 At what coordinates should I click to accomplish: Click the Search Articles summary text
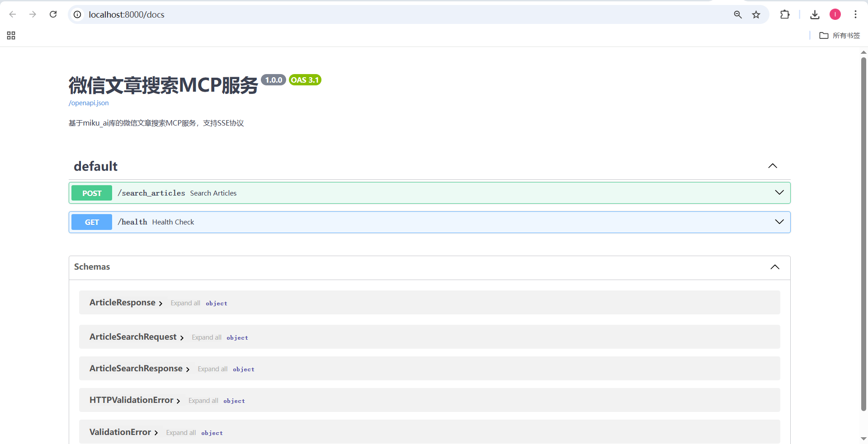213,193
